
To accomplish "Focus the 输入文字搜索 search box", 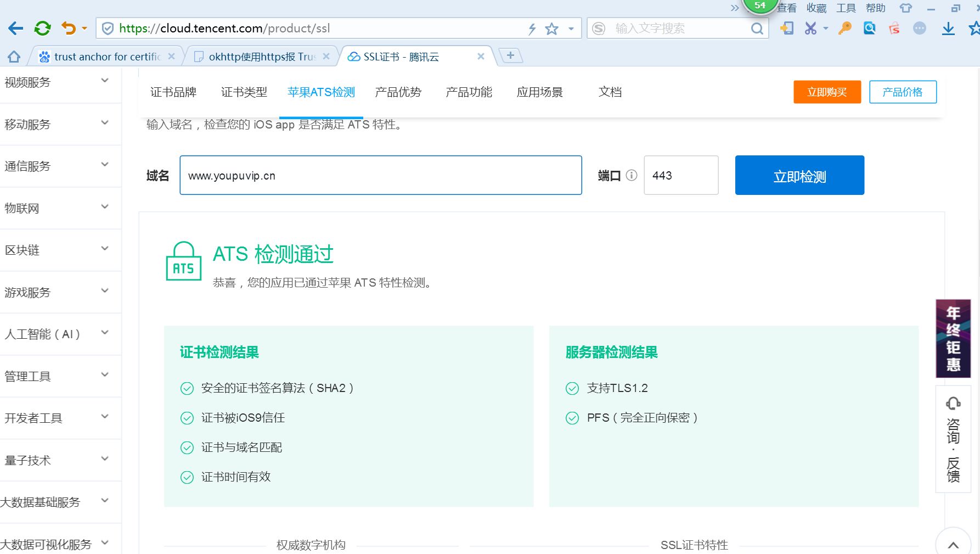I will pyautogui.click(x=678, y=29).
